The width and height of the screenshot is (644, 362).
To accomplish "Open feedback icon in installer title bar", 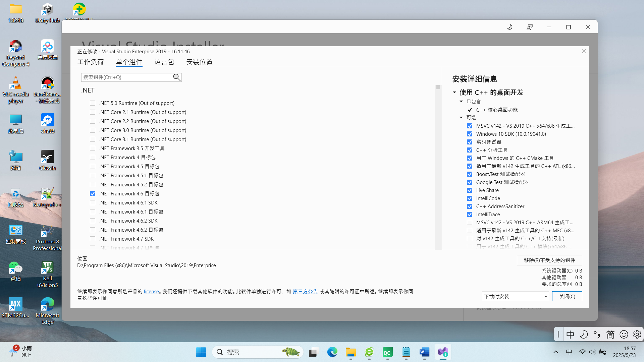I will pos(529,27).
